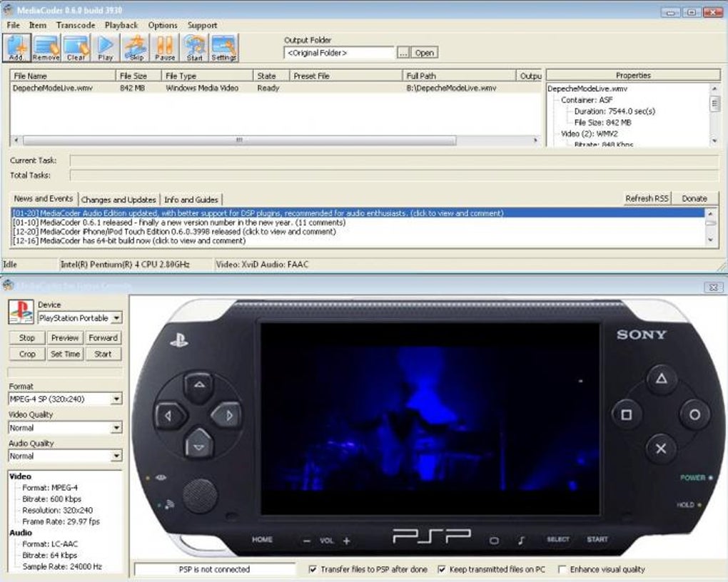Click the PSP circle button
This screenshot has height=582, width=728.
click(x=694, y=414)
